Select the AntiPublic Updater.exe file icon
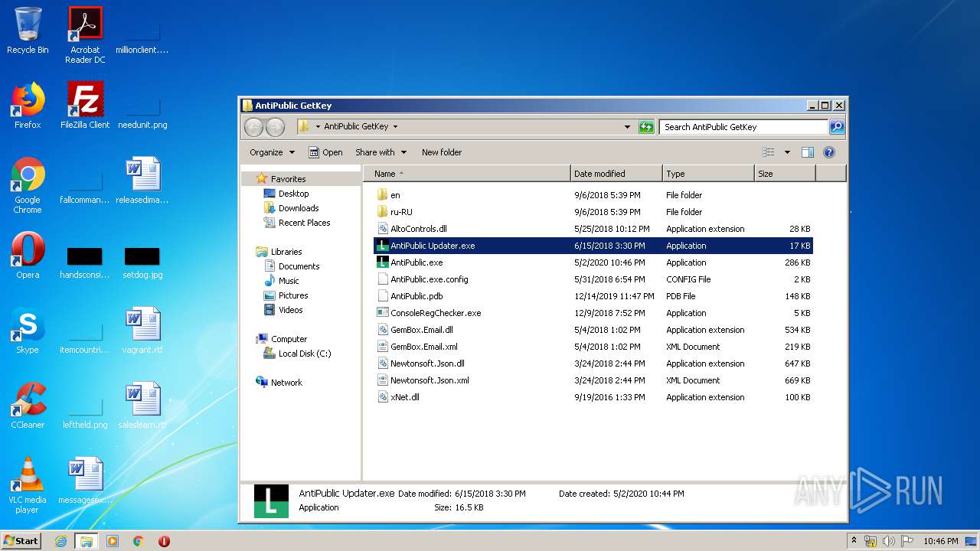The width and height of the screenshot is (980, 551). click(x=384, y=246)
